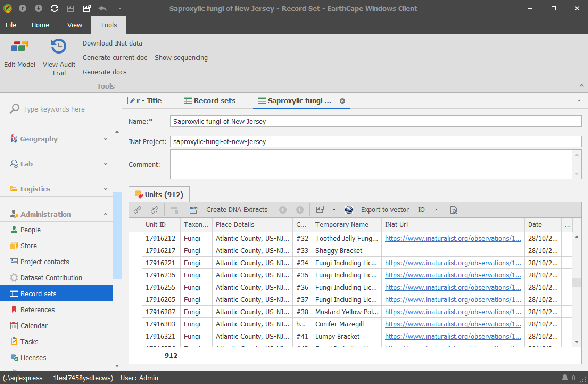The height and width of the screenshot is (384, 588).
Task: Collapse the ribbon with the caret
Action: click(x=582, y=85)
